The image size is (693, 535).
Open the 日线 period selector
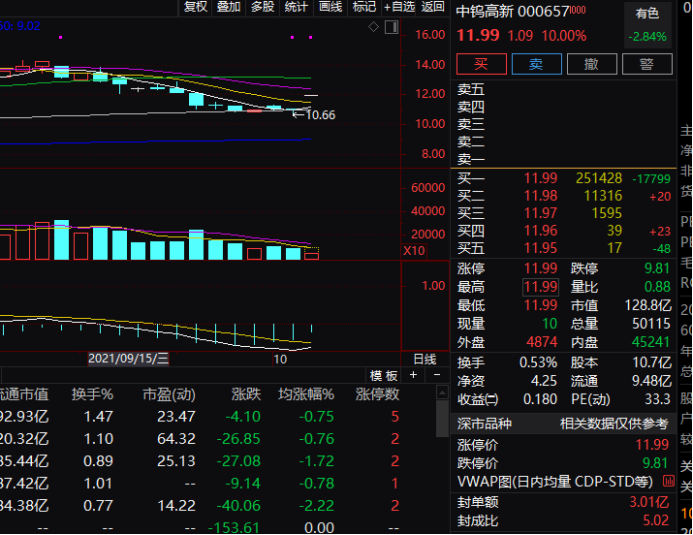click(x=424, y=358)
